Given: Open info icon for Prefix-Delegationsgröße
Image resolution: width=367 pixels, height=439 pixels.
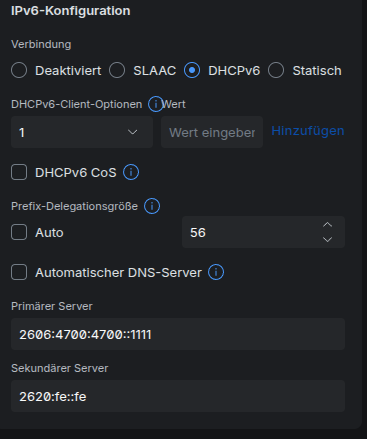Looking at the screenshot, I should pyautogui.click(x=152, y=206).
